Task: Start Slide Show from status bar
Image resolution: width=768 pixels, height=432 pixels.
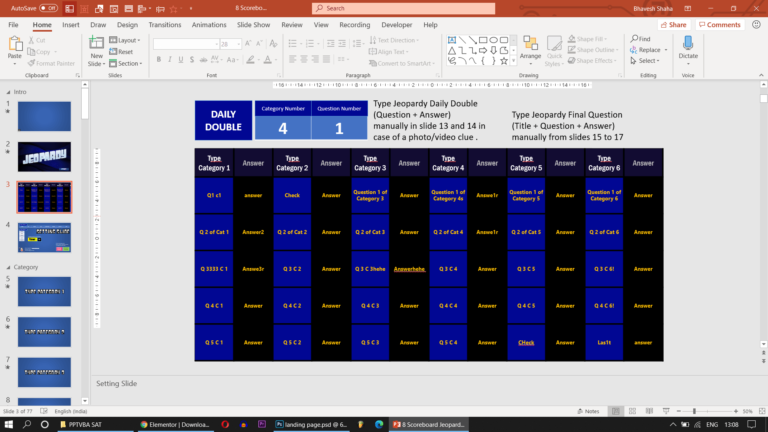Action: pos(666,411)
